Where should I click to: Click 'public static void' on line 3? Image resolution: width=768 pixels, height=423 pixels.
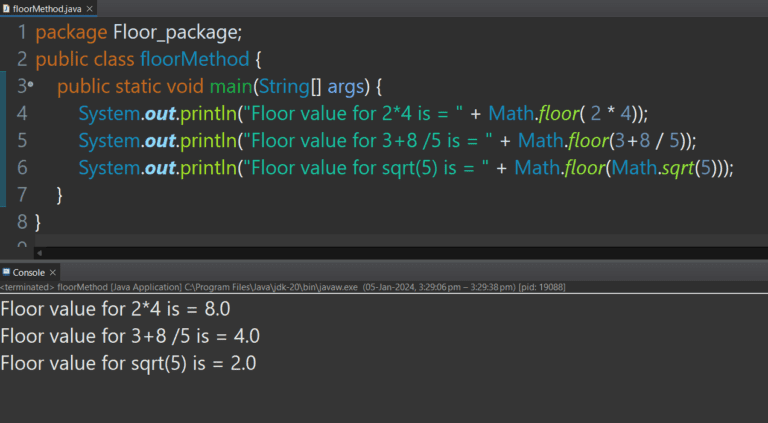130,87
